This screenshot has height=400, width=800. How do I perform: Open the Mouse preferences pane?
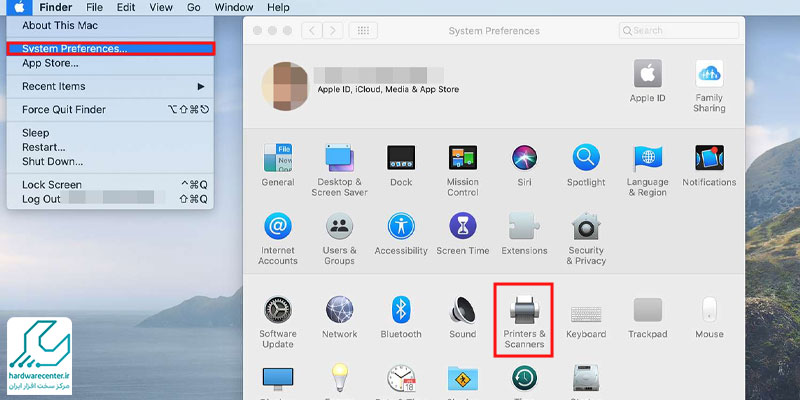709,316
